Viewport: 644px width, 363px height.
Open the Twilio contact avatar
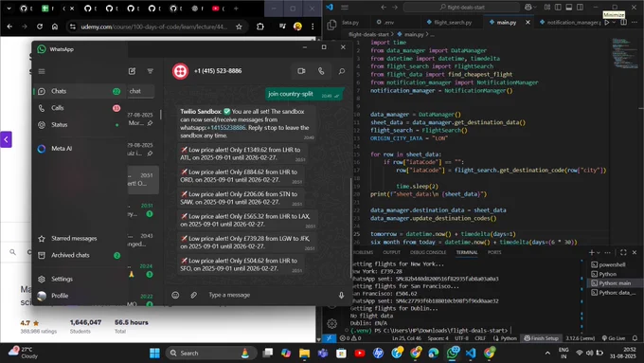(180, 71)
